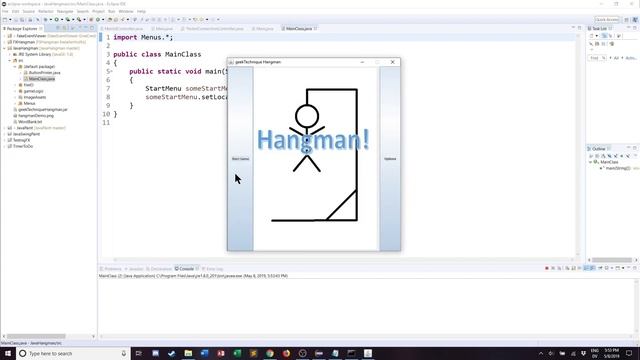Select ButtonPrinter.java in Package Explorer

tap(44, 73)
